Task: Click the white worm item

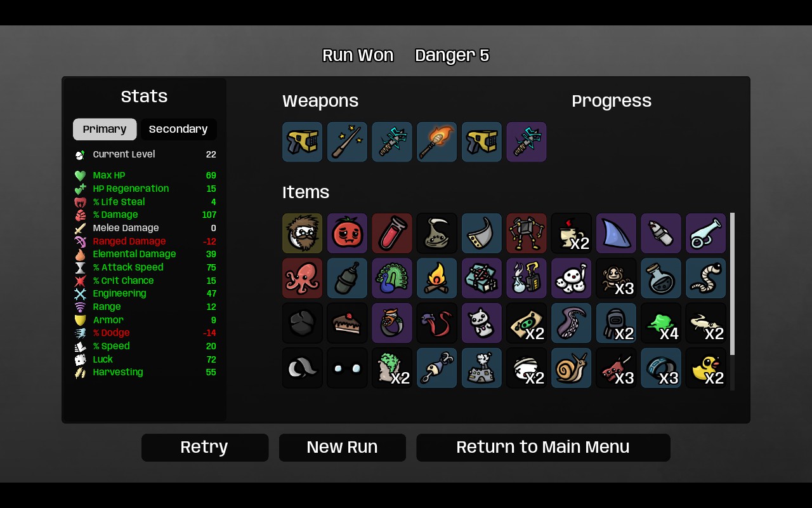Action: click(706, 278)
